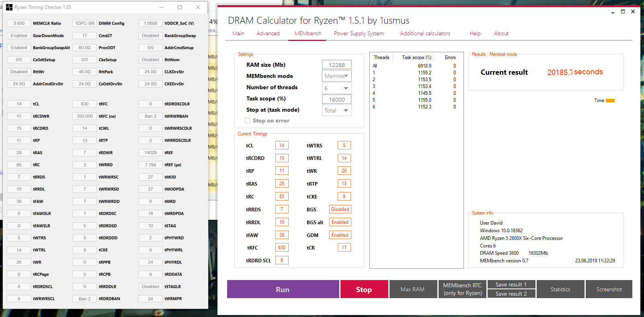Click the MEMCLK Ratio value 3 600
The height and width of the screenshot is (317, 644).
pyautogui.click(x=19, y=23)
